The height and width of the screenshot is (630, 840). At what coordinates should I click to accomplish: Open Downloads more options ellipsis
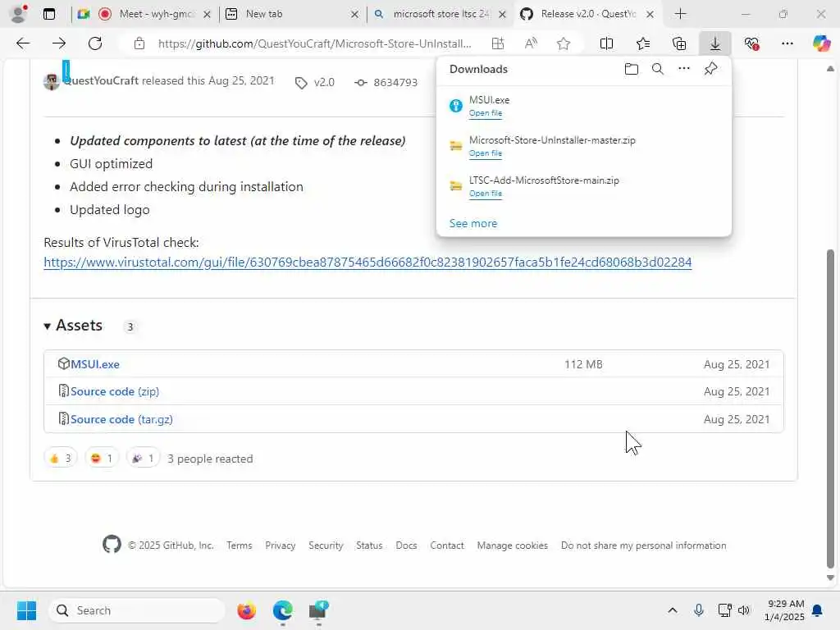(684, 69)
